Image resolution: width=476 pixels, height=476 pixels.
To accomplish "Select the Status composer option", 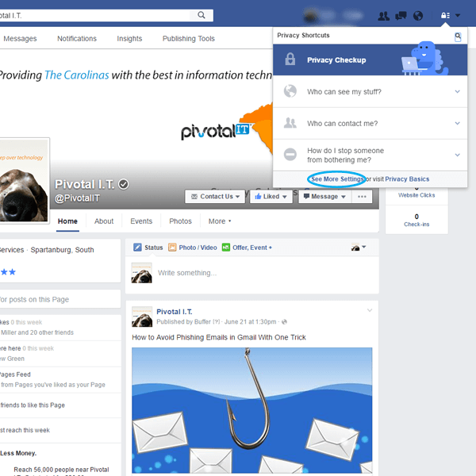I will [148, 248].
